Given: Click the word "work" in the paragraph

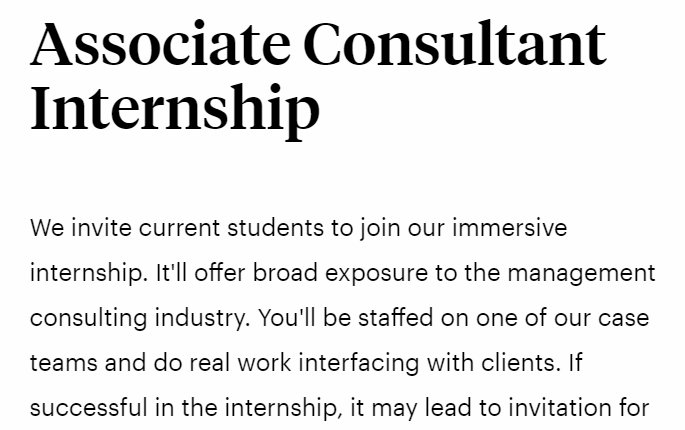Looking at the screenshot, I should pos(264,364).
